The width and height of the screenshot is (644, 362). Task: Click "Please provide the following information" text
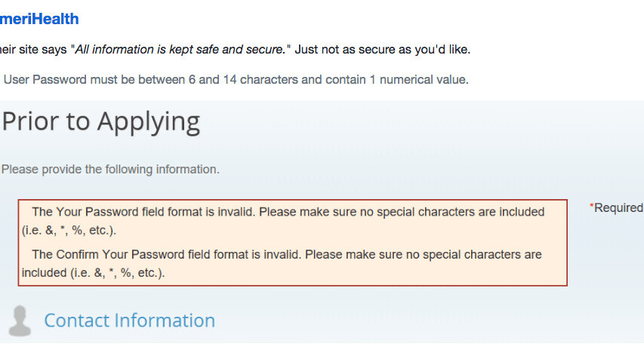(x=110, y=169)
